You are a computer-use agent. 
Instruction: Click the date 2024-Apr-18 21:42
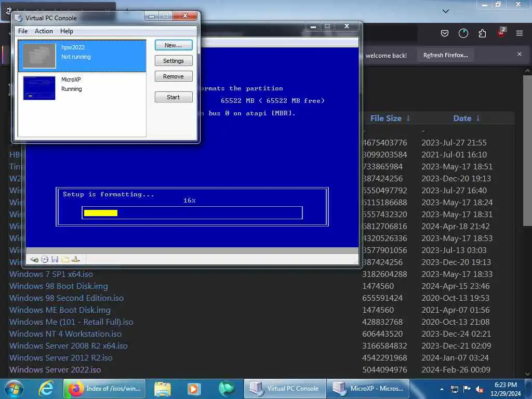[x=456, y=227]
